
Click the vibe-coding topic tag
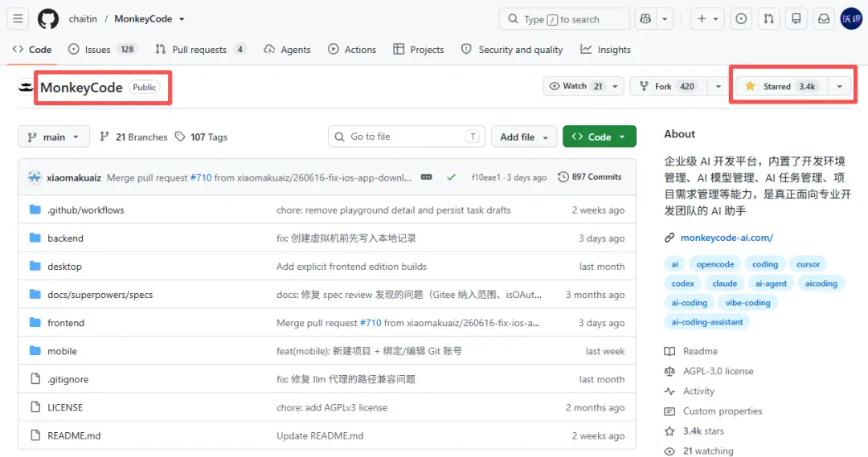(748, 303)
